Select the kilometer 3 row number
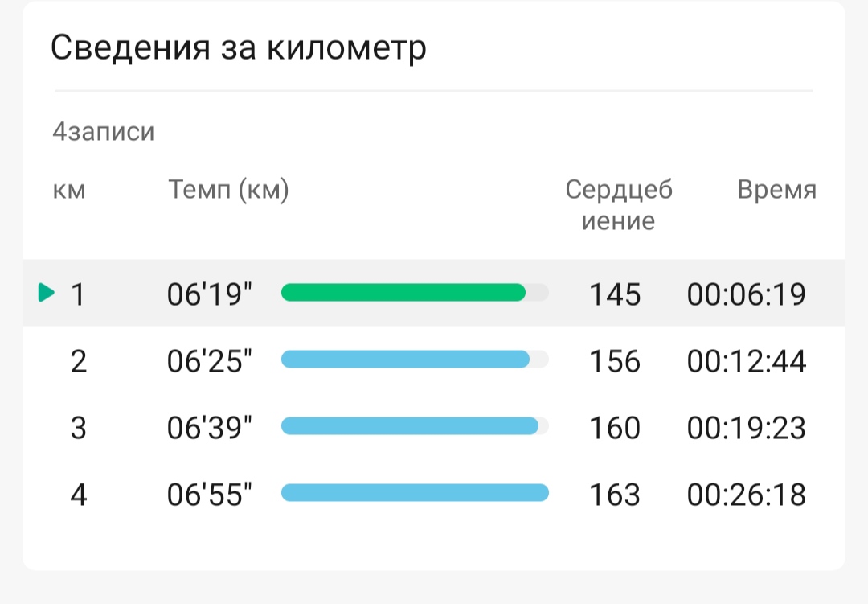 pos(79,428)
